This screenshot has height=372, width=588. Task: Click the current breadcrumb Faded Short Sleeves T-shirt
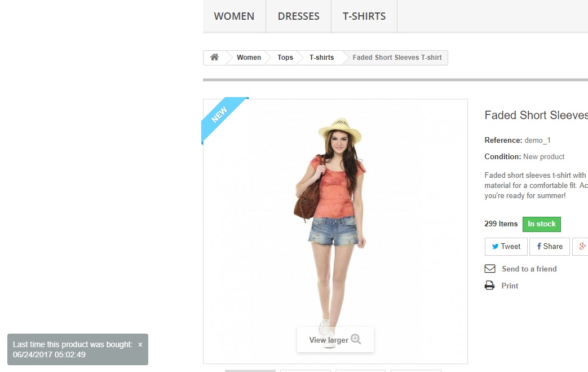click(x=397, y=58)
